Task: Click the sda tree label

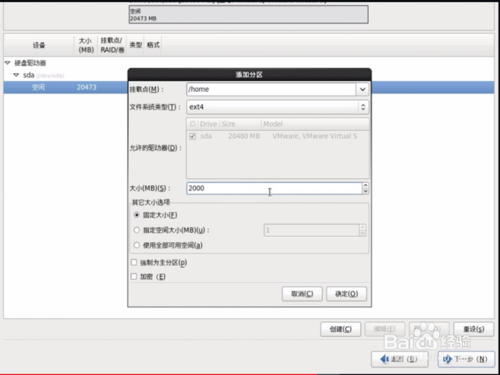Action: pos(29,75)
